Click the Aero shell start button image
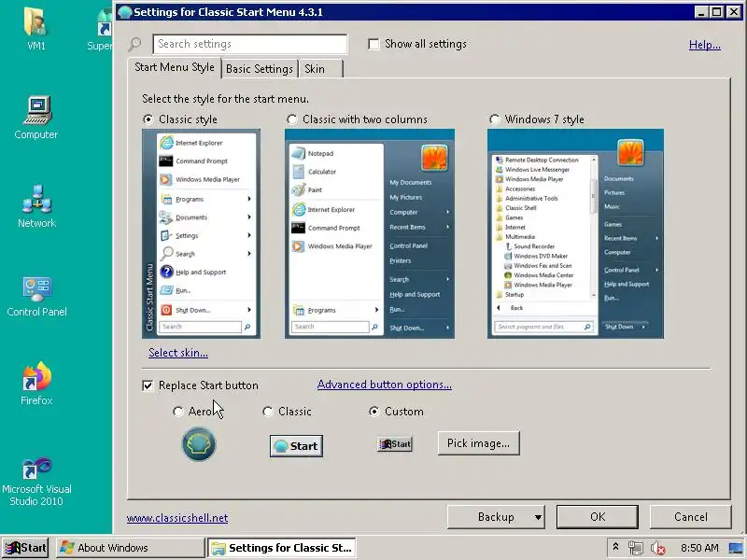747x560 pixels. point(199,444)
